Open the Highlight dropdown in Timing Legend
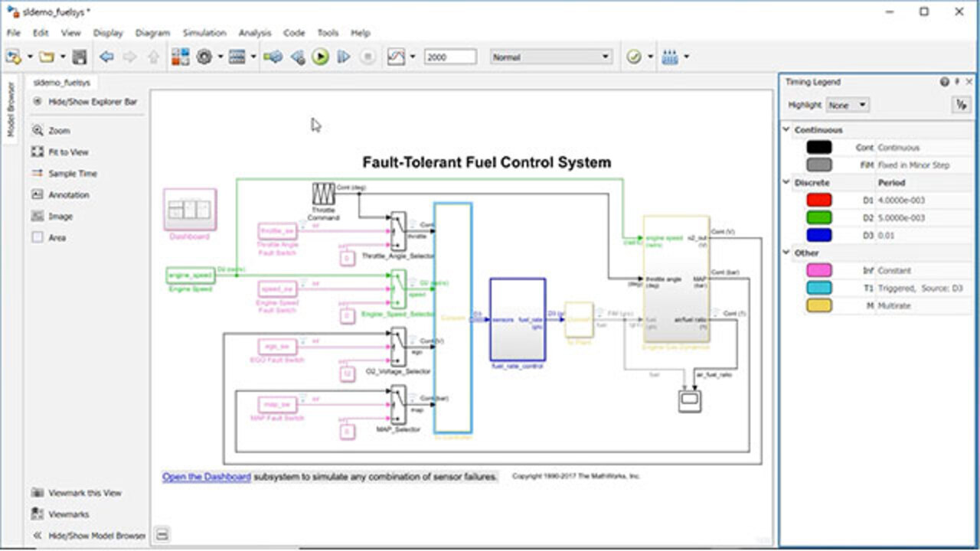Screen dimensions: 980x551 pyautogui.click(x=848, y=105)
